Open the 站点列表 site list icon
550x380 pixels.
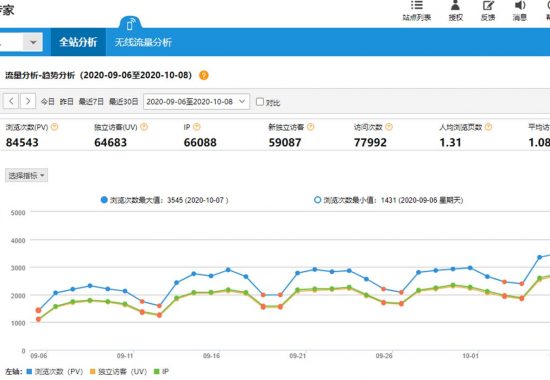(417, 6)
